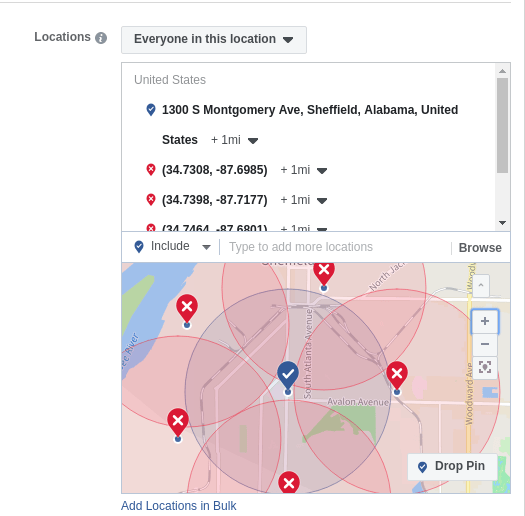Image resolution: width=525 pixels, height=516 pixels.
Task: Click the scroll-up arrow of the locations list
Action: [x=502, y=71]
